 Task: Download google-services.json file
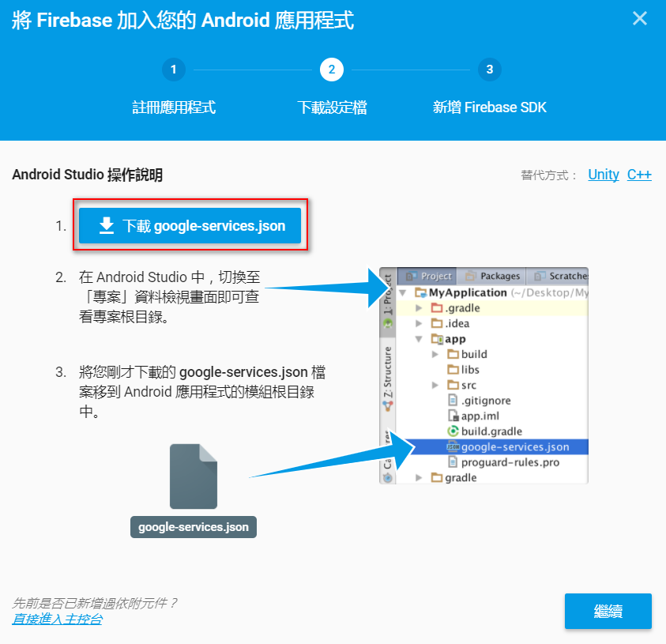pos(190,225)
